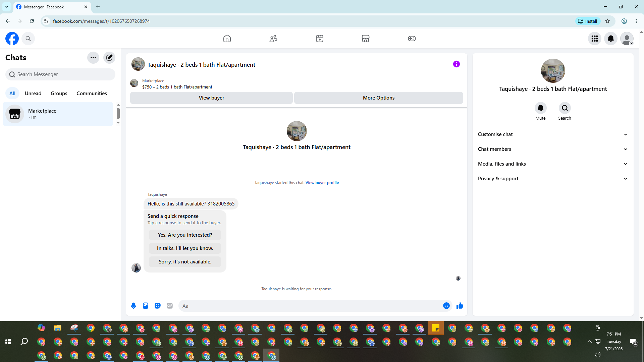Open a new browser tab

coord(98,7)
